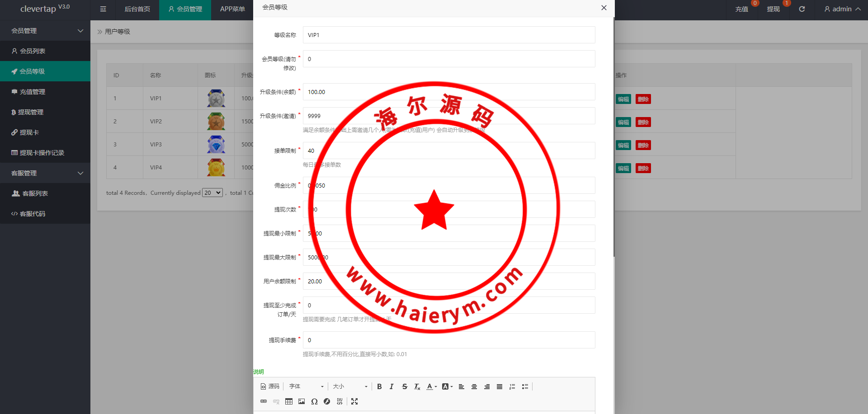Click 编辑 button for the VIP1 row
Viewport: 868px width, 414px height.
[623, 99]
